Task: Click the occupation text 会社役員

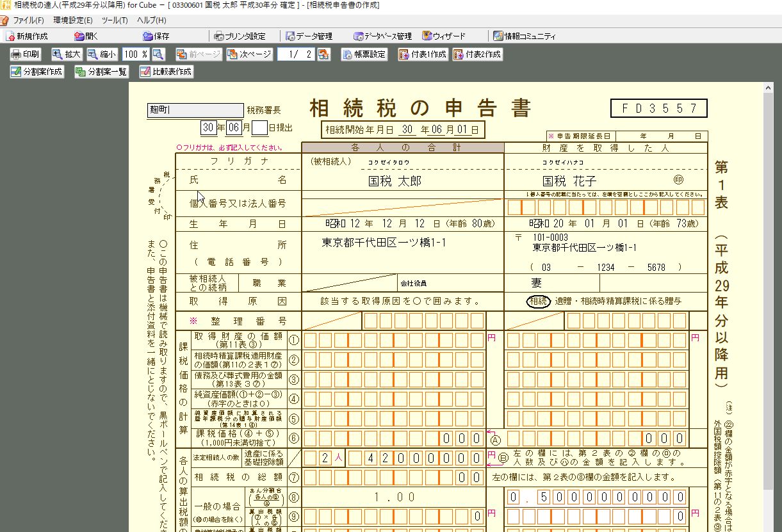Action: pos(414,283)
